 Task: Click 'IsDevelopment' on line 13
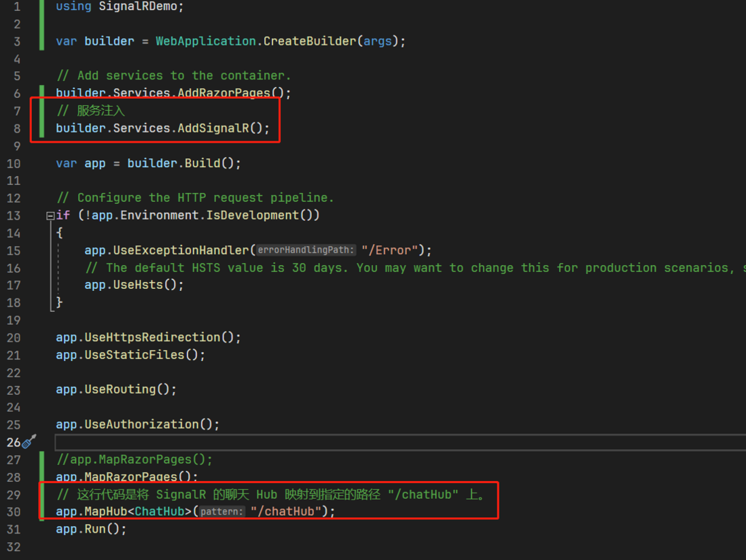(252, 215)
